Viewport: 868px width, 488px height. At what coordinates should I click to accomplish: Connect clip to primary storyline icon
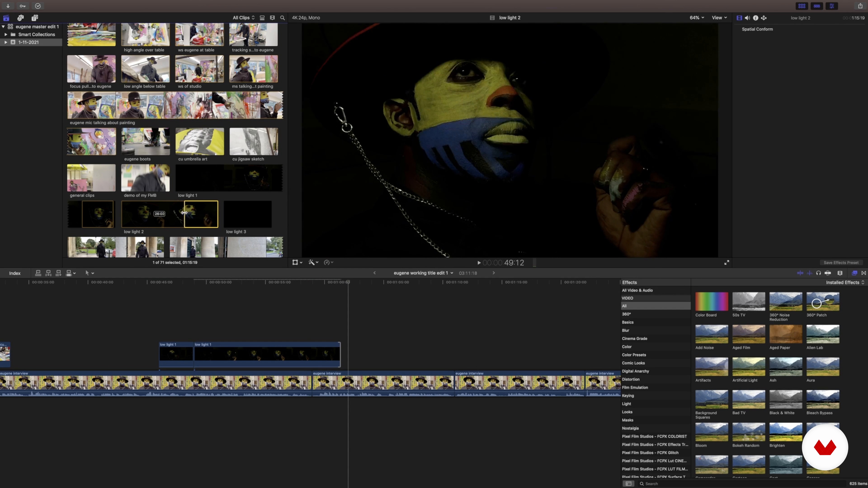(38, 273)
